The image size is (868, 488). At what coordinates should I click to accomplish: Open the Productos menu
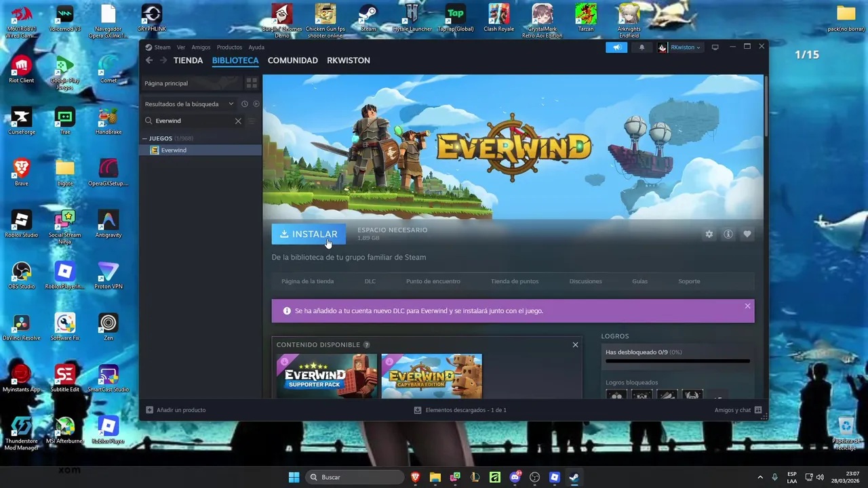[229, 47]
